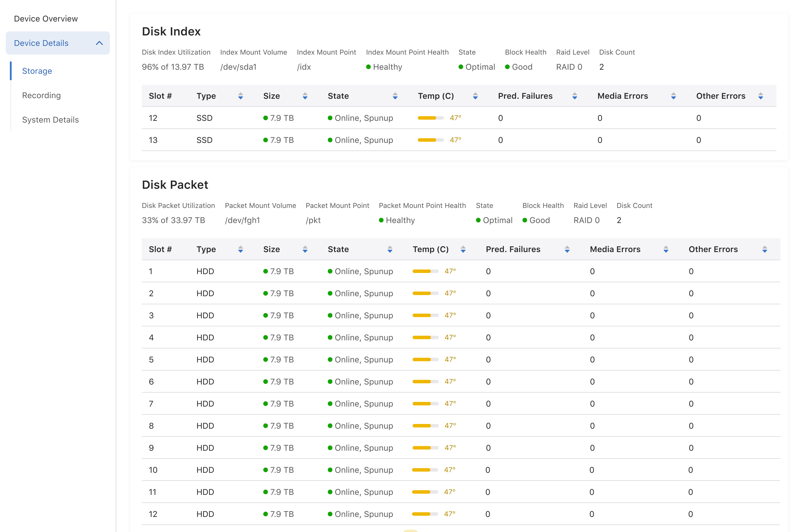Select SSD type in index slot 13 row
This screenshot has width=802, height=532.
(204, 140)
